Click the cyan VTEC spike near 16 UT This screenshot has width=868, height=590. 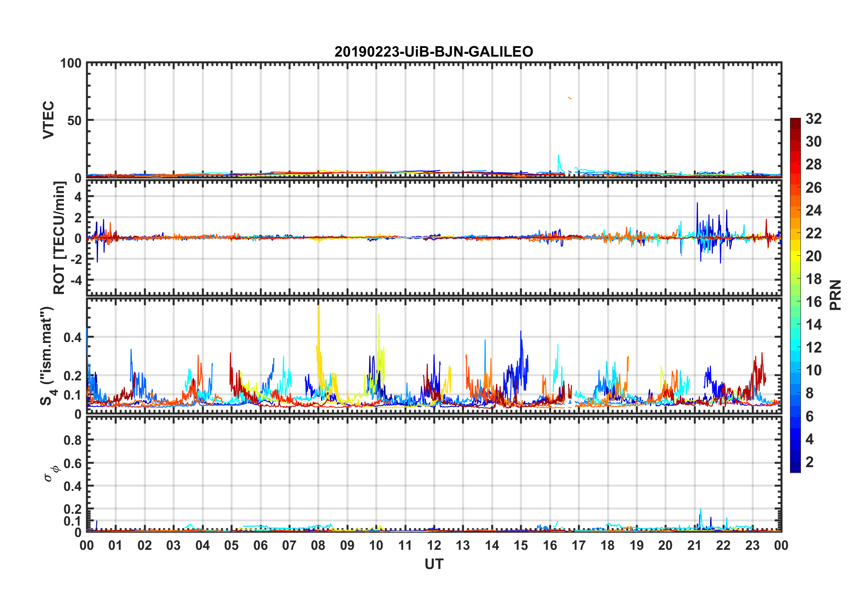point(559,162)
